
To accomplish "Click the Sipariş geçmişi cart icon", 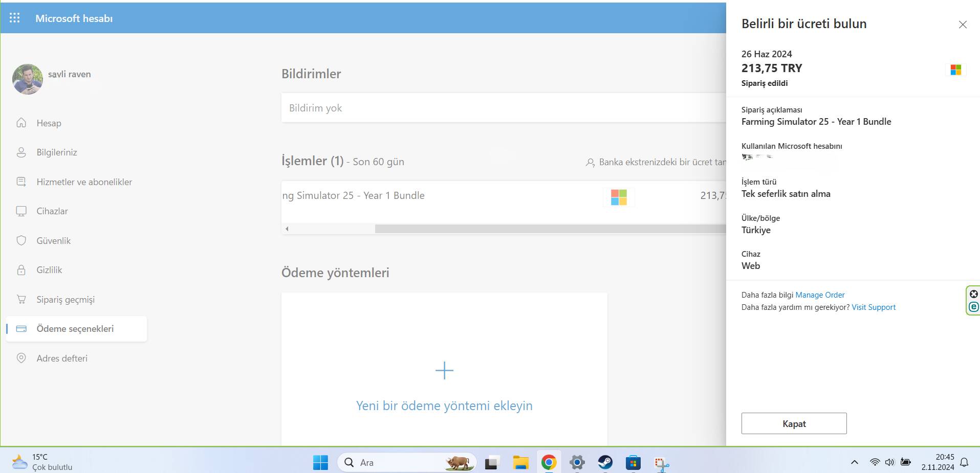I will click(21, 299).
